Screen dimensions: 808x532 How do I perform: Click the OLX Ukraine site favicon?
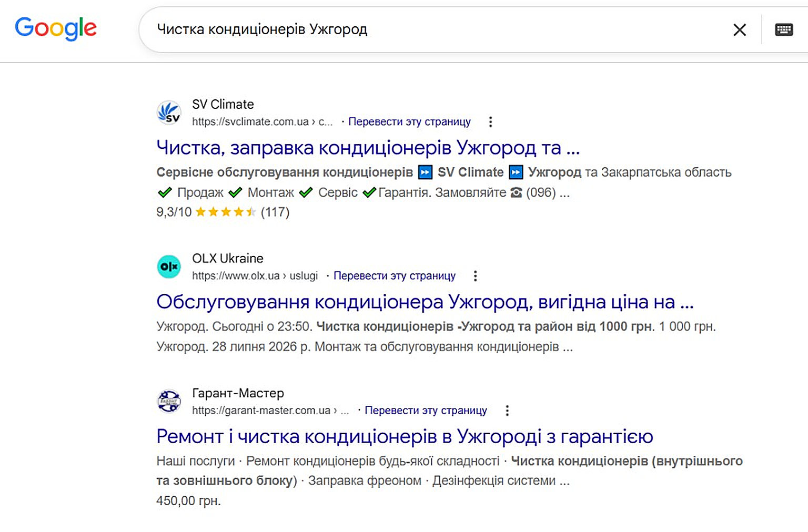pos(169,267)
